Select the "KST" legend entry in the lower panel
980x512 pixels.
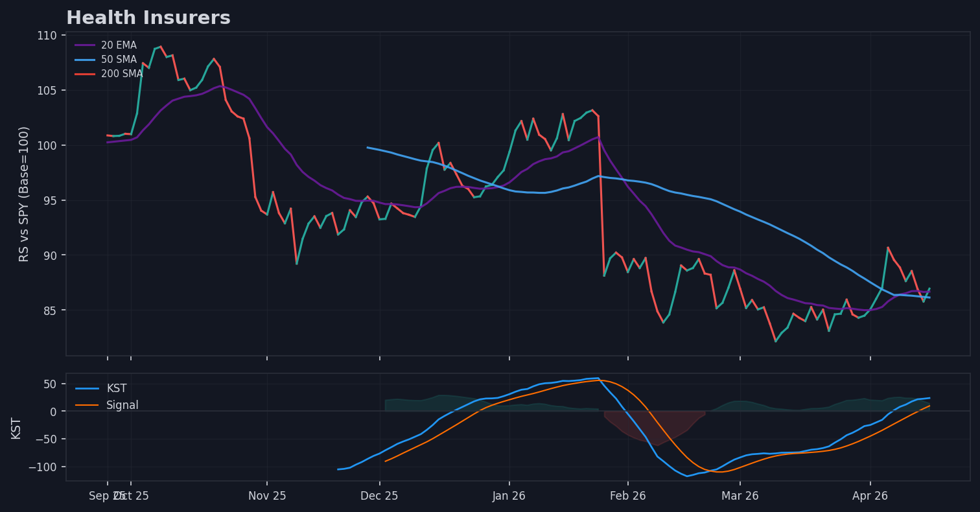coord(117,389)
